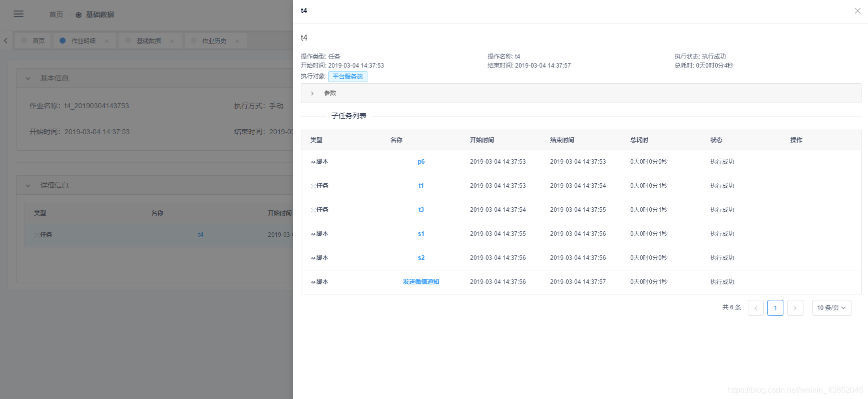Click task icon in background t4 row
Viewport: 868px width, 399px height.
pyautogui.click(x=37, y=235)
